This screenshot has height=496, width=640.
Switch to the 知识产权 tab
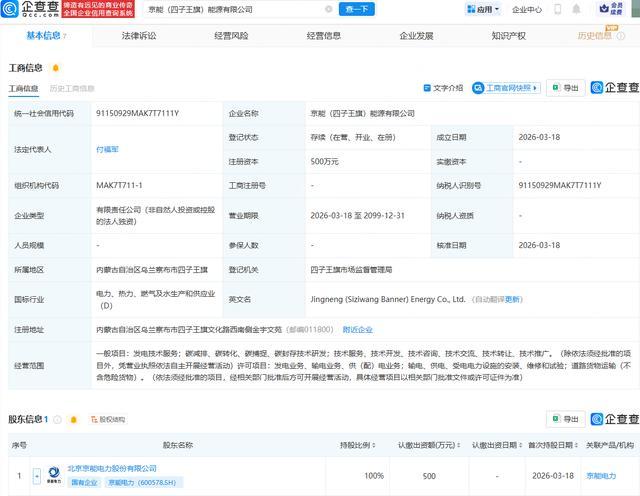click(x=509, y=36)
